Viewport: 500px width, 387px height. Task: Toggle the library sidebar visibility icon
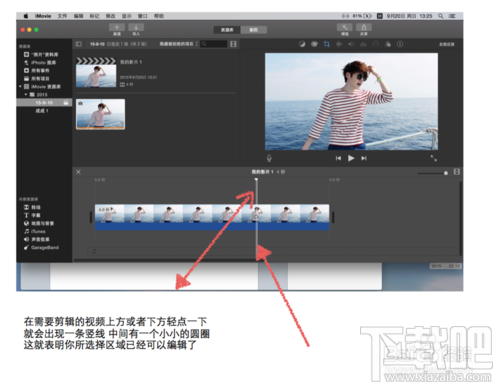pos(79,44)
